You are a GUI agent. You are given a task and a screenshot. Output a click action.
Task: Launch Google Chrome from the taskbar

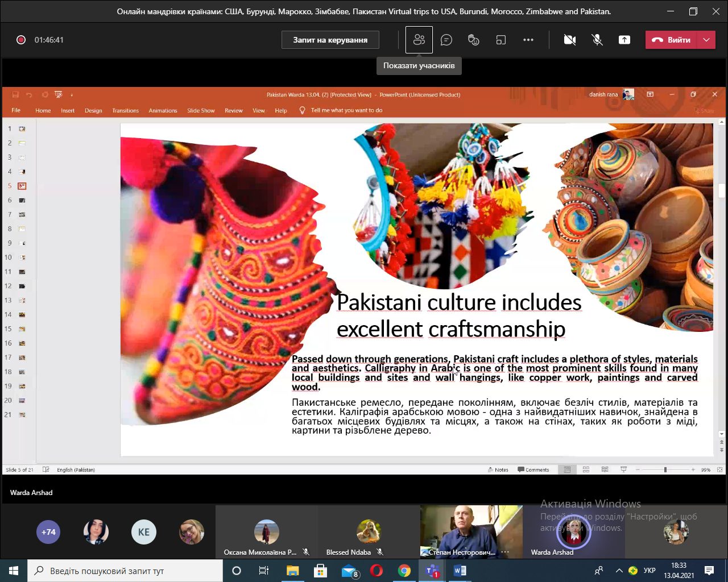[404, 571]
